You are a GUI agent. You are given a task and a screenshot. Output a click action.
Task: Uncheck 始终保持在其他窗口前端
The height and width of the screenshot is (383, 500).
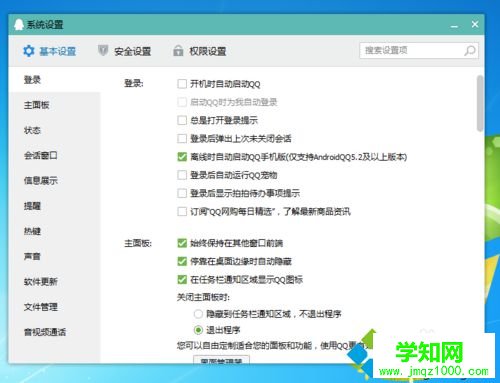[182, 243]
